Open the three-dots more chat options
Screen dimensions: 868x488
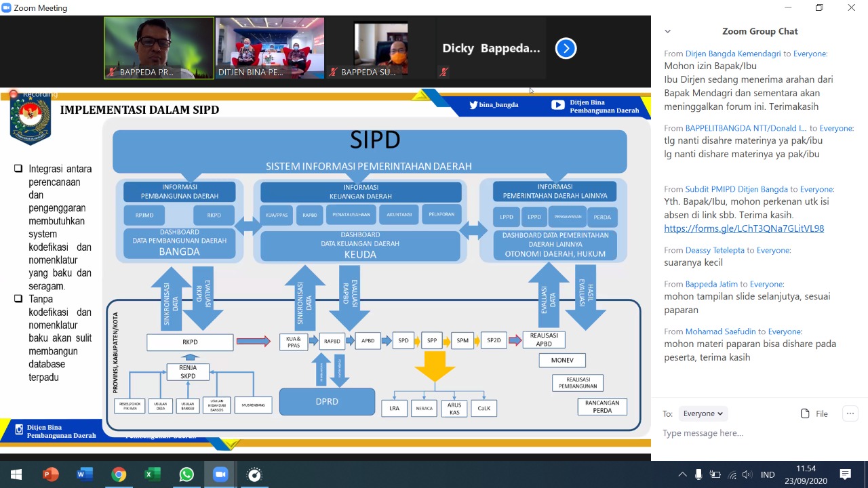(850, 413)
